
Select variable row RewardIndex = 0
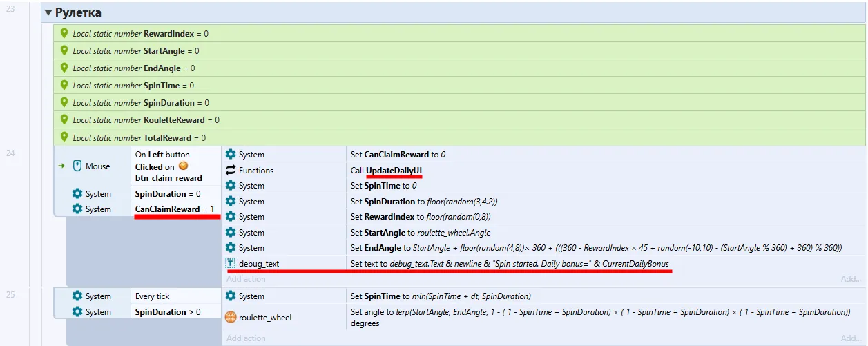pos(459,33)
